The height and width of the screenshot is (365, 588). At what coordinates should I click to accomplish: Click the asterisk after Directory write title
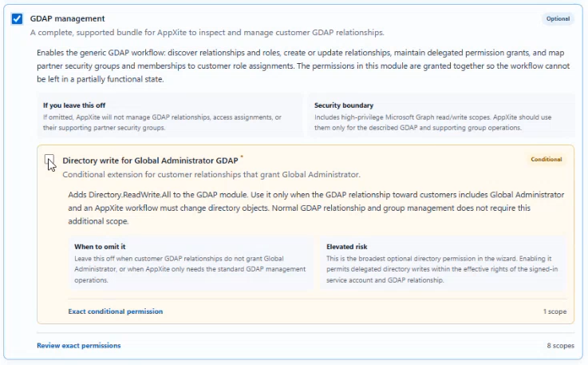pos(242,157)
